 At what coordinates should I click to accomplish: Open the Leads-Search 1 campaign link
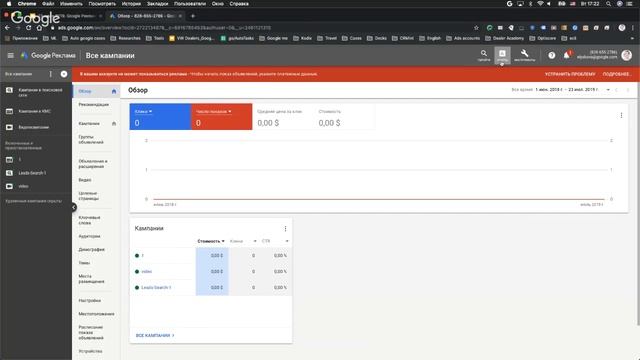(156, 288)
